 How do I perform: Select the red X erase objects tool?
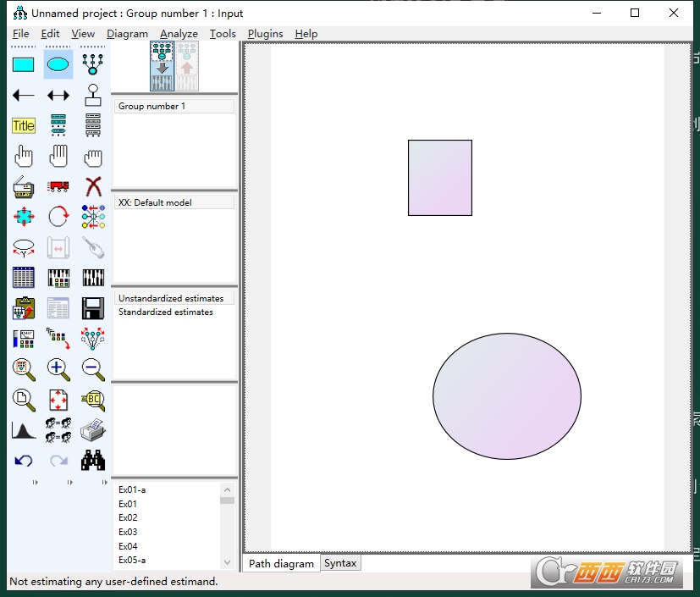point(93,186)
